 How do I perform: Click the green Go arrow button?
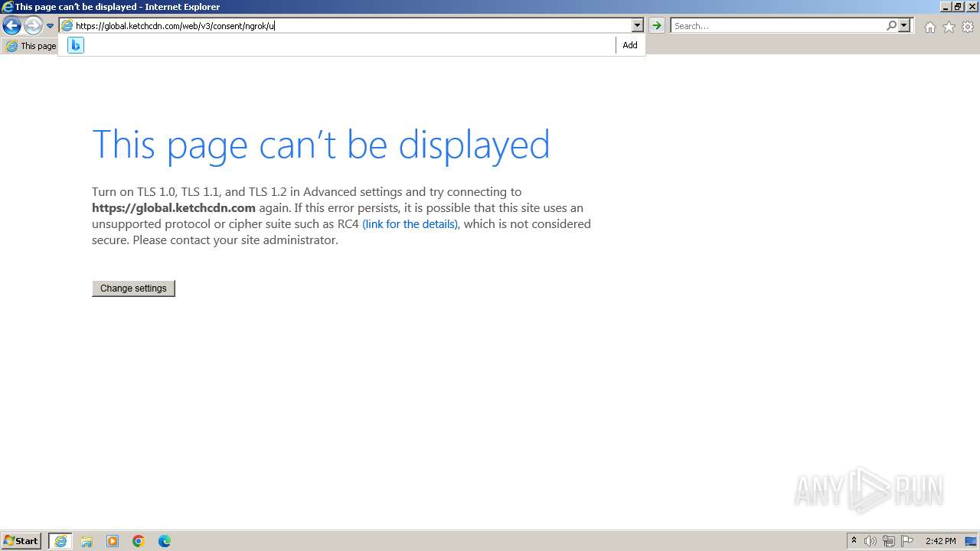point(656,26)
